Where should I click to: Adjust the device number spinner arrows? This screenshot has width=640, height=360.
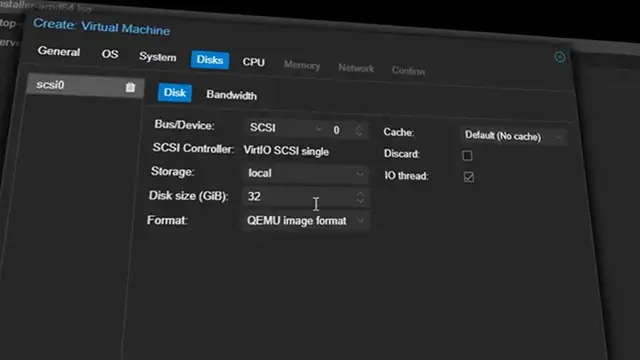tap(359, 131)
